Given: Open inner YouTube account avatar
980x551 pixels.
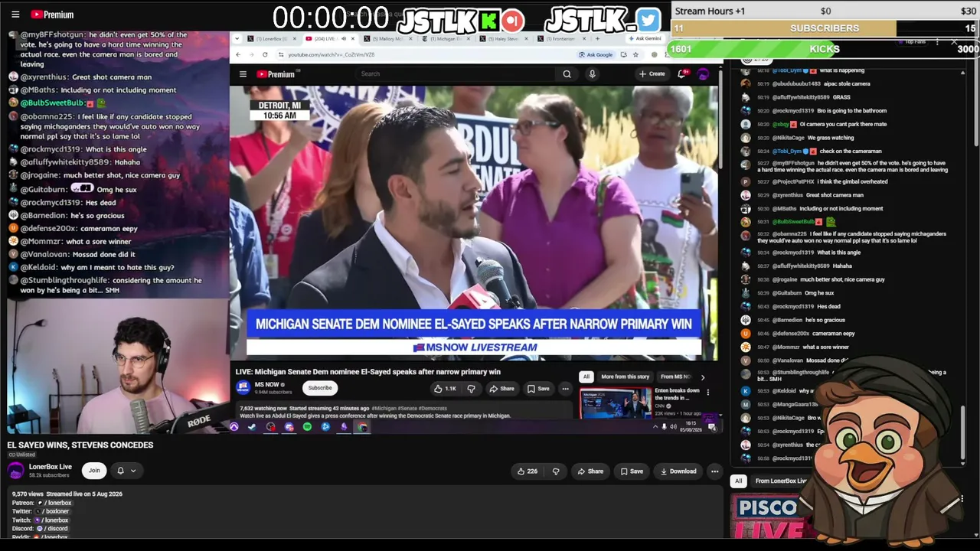Looking at the screenshot, I should click(703, 74).
